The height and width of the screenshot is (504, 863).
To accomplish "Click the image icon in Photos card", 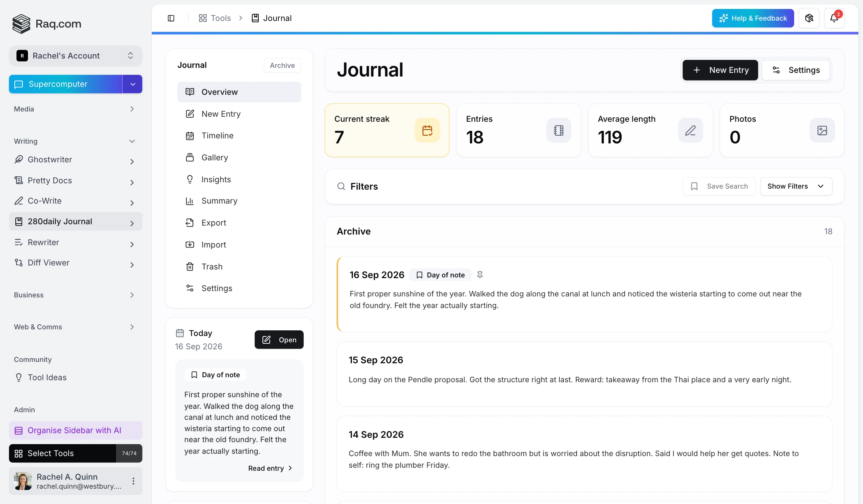I will click(x=822, y=130).
